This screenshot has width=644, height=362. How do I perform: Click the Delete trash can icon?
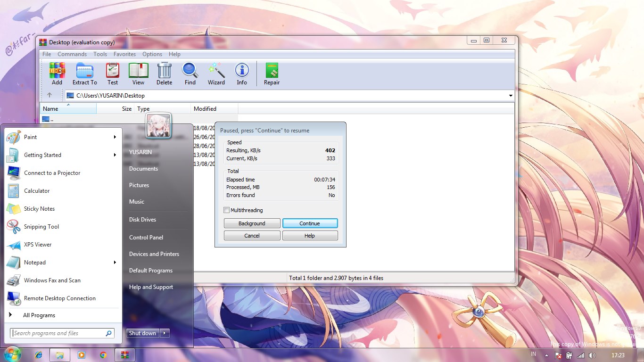(x=164, y=71)
